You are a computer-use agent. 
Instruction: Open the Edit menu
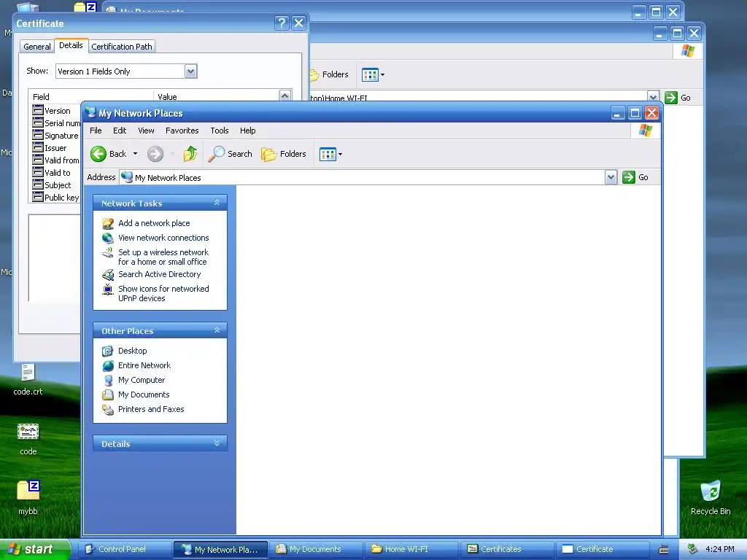pyautogui.click(x=120, y=131)
